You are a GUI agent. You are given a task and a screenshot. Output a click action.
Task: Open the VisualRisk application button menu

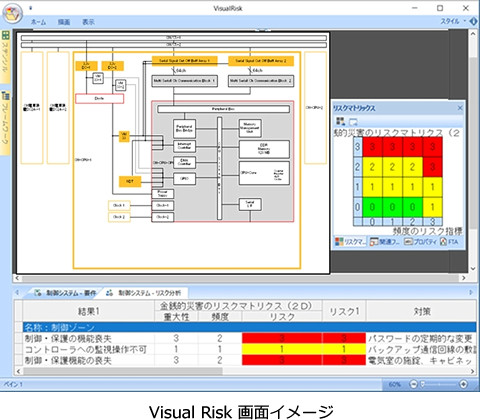(12, 13)
